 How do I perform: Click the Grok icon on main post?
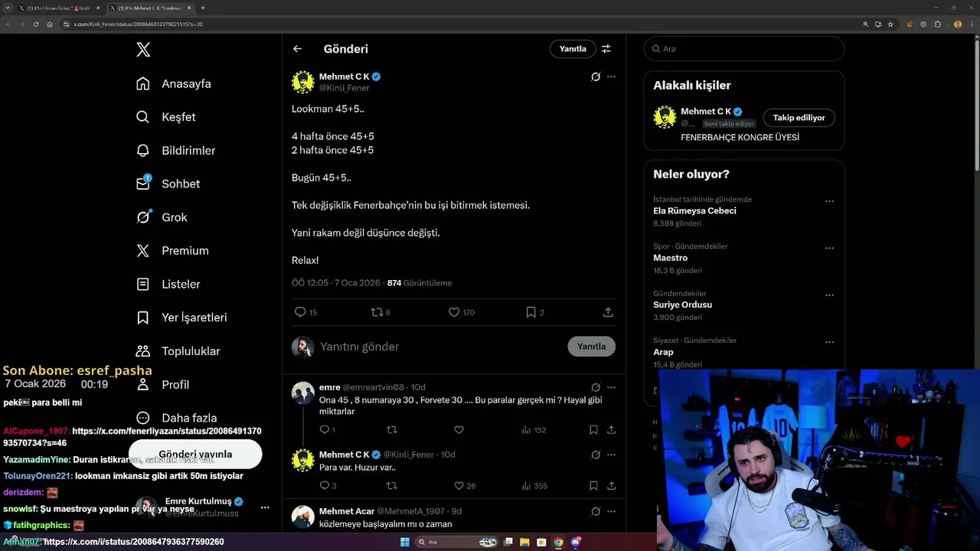pos(596,77)
